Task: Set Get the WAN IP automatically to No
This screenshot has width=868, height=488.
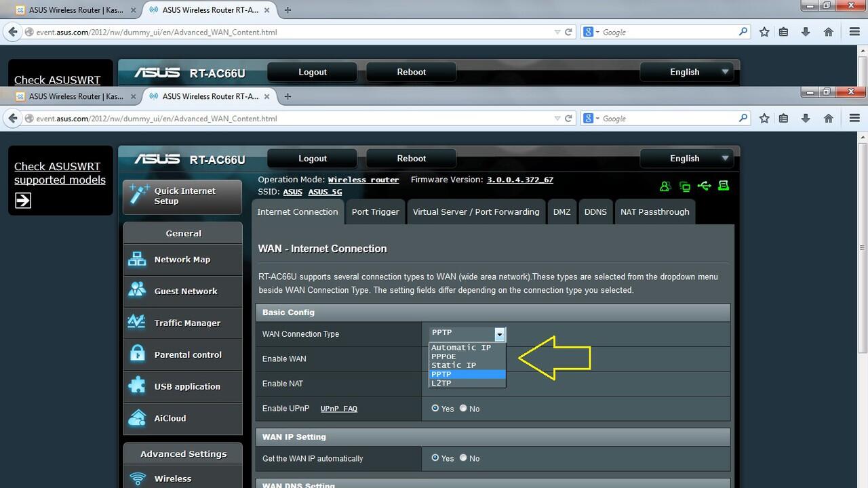Action: (464, 458)
